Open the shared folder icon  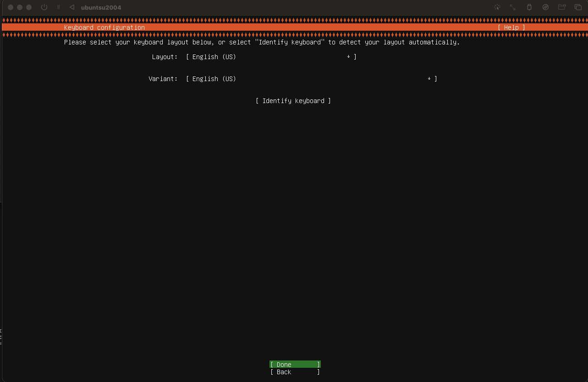click(x=562, y=7)
